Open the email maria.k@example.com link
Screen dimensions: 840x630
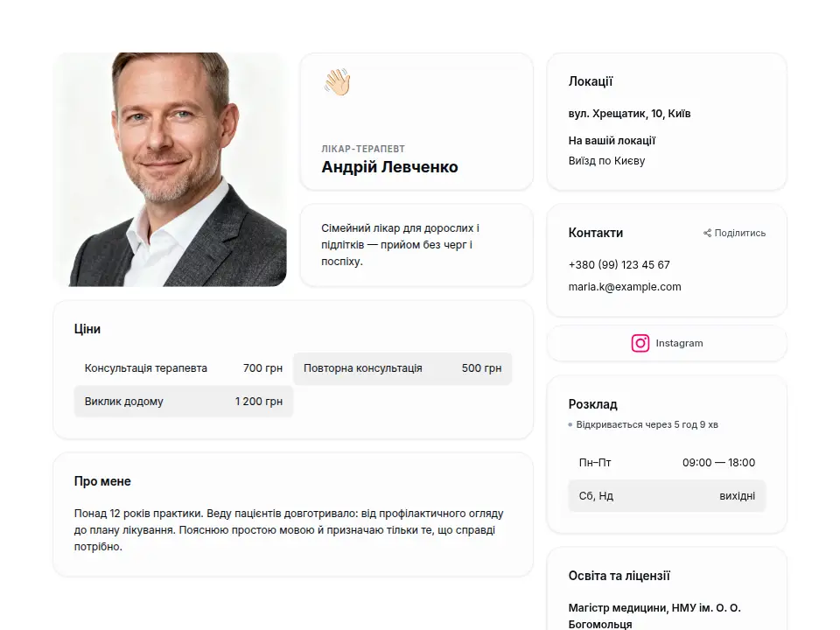[x=625, y=287]
